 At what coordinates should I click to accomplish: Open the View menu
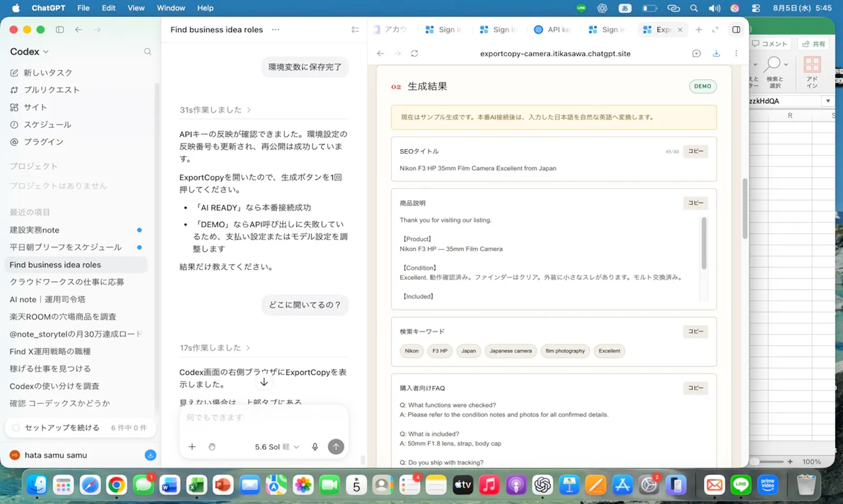coord(136,8)
